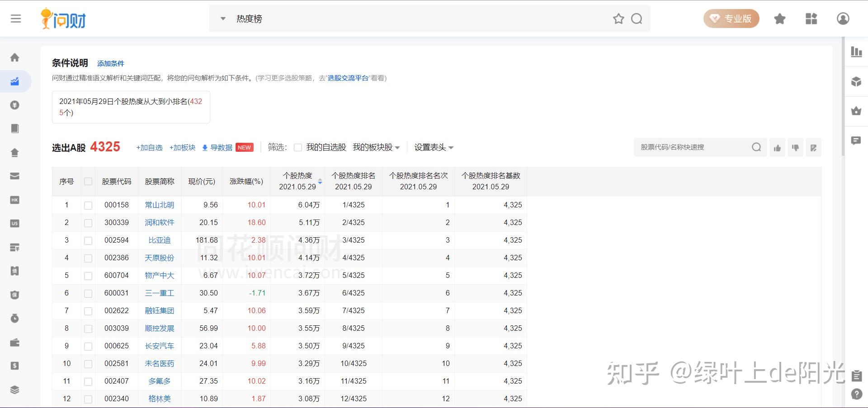Open the hamburger menu at top left

(x=16, y=19)
